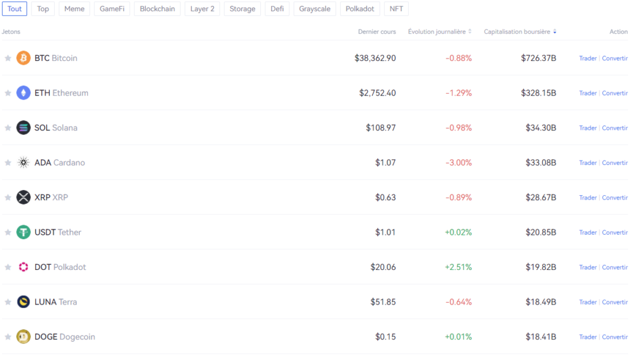Sort by Capitalisation boursière column
Image resolution: width=644 pixels, height=355 pixels.
click(x=520, y=31)
